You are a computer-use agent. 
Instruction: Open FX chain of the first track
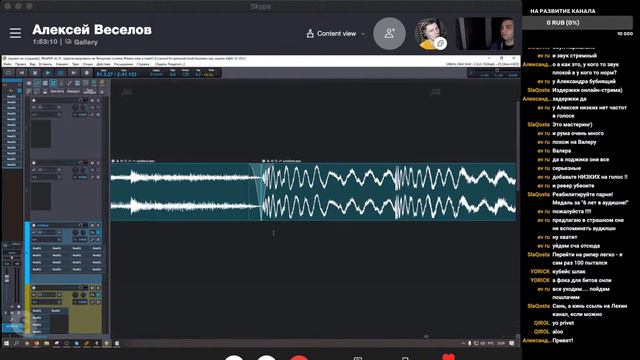pos(93,107)
